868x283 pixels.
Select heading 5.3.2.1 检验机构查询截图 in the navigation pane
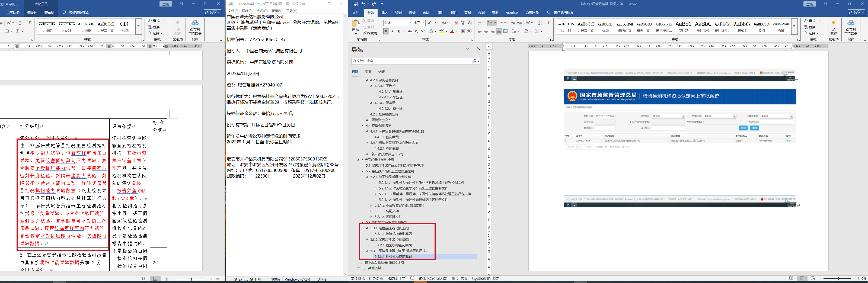[x=393, y=245]
